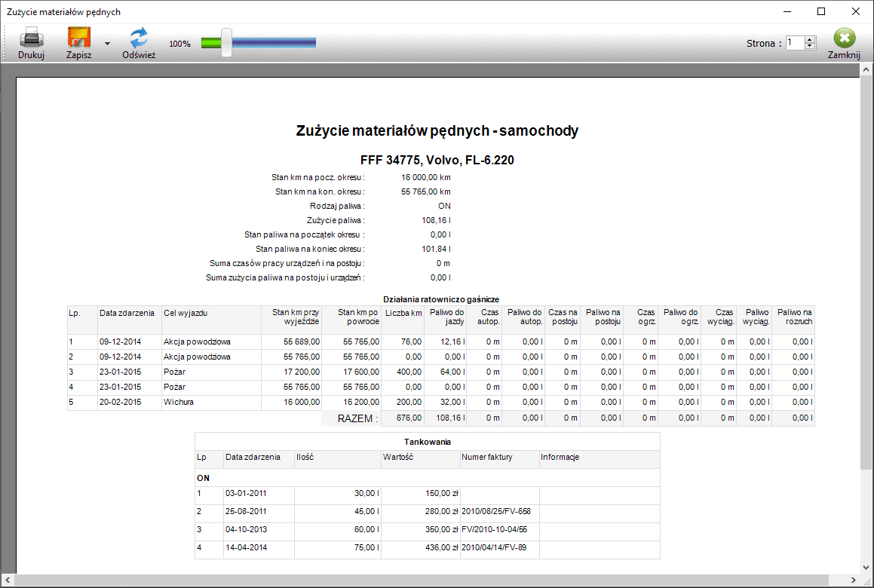Click the value '101,84 l'
The height and width of the screenshot is (588, 874).
click(437, 249)
